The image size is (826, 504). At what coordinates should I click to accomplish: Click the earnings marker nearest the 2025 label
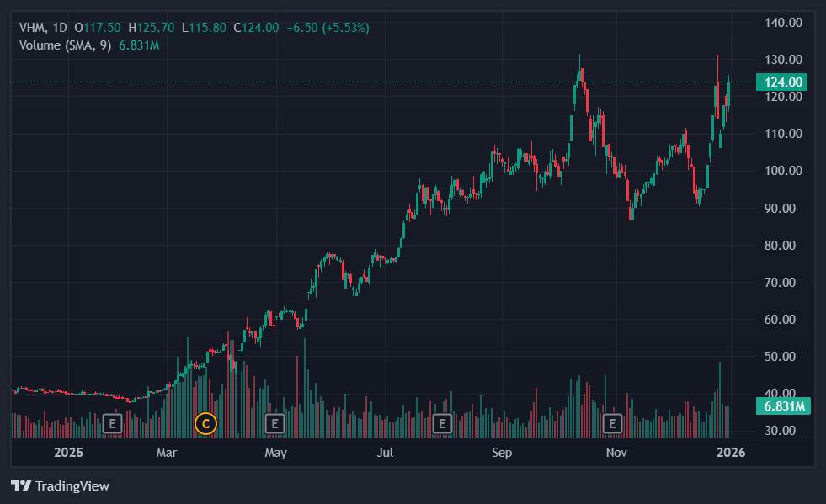coord(112,423)
